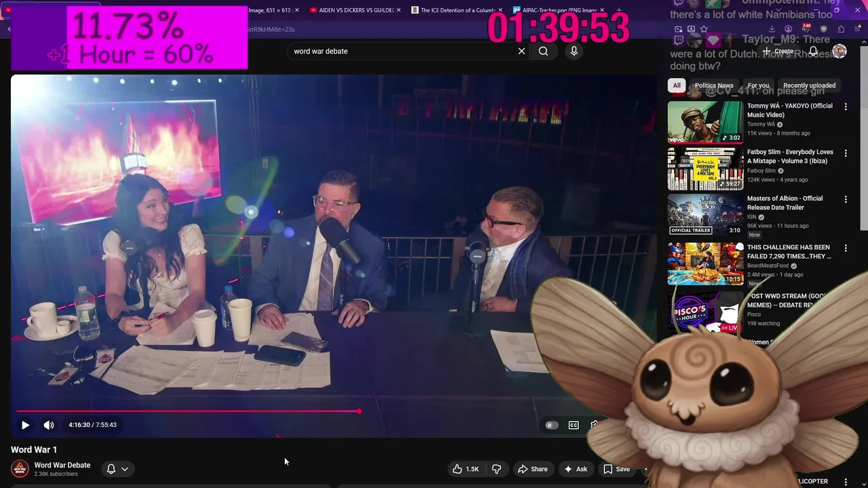Mute the video player volume
Viewport: 868px width, 488px height.
click(49, 425)
